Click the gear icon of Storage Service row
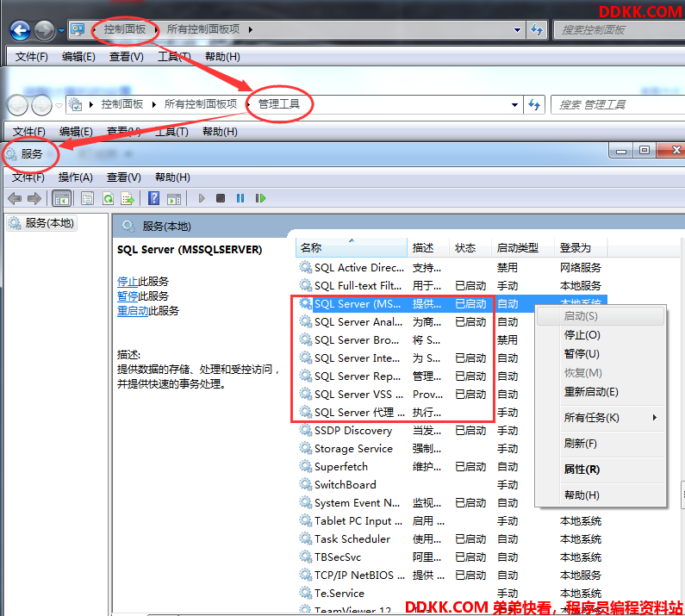Viewport: 685px width, 616px height. (305, 448)
